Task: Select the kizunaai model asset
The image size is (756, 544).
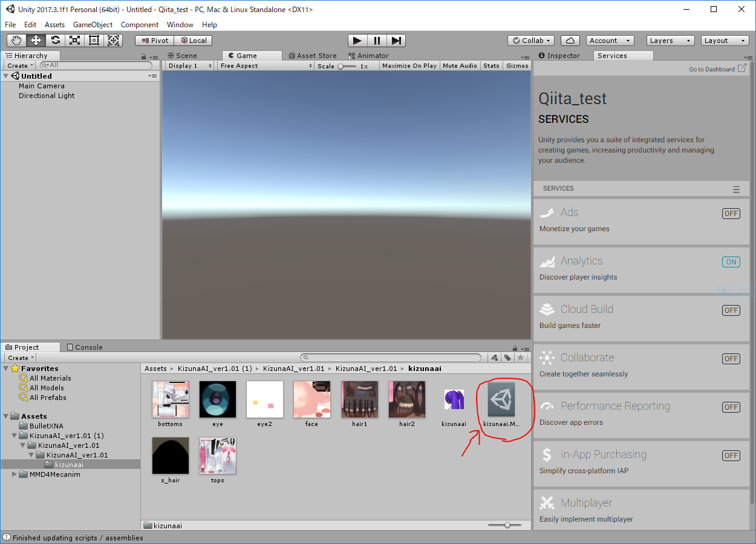Action: 454,399
